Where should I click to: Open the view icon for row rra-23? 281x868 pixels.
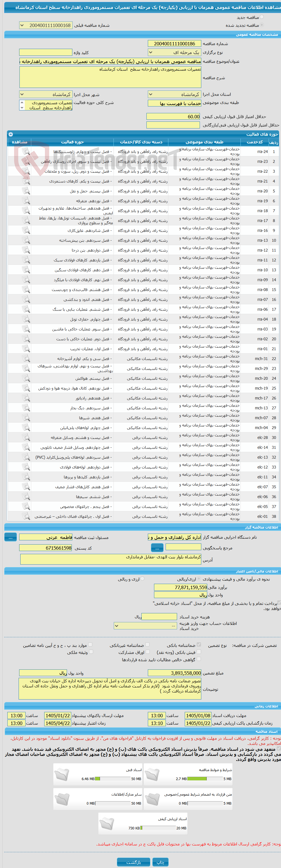coord(26,161)
